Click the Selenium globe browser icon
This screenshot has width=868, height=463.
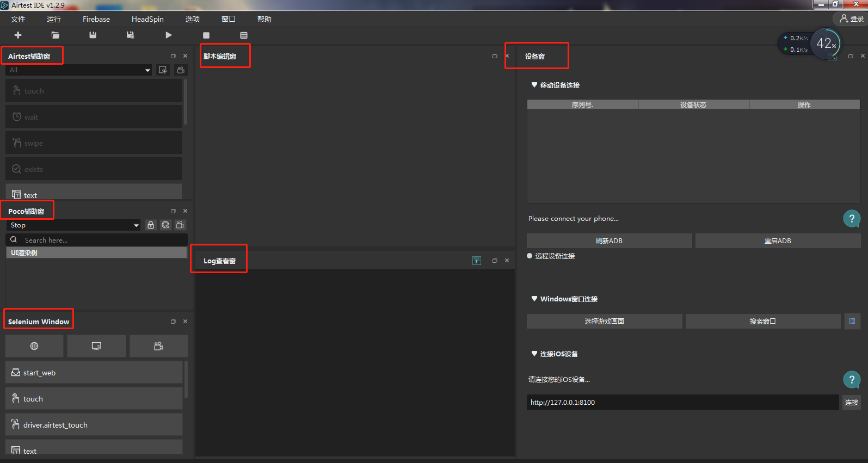tap(34, 346)
